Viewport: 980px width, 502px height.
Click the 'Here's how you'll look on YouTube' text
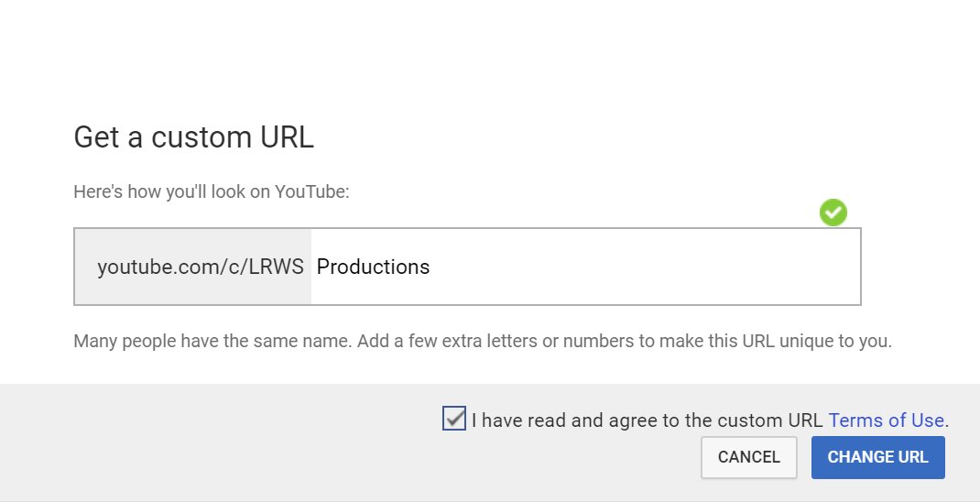[x=212, y=191]
